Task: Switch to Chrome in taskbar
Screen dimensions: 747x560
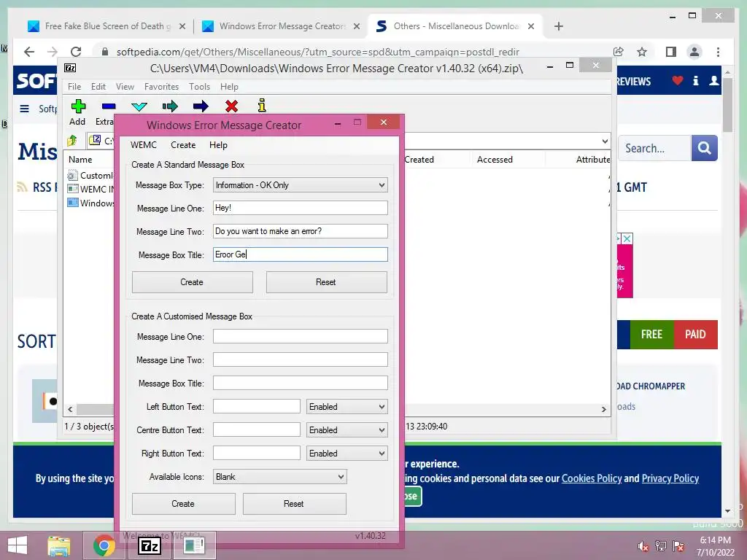Action: (104, 545)
